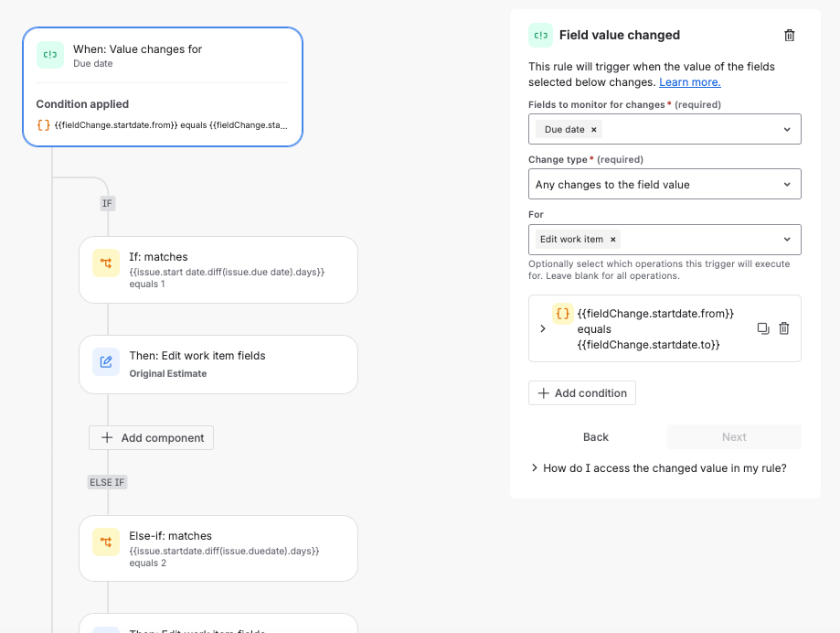Click the If: matches condition branch icon
Viewport: 840px width, 633px height.
(106, 264)
